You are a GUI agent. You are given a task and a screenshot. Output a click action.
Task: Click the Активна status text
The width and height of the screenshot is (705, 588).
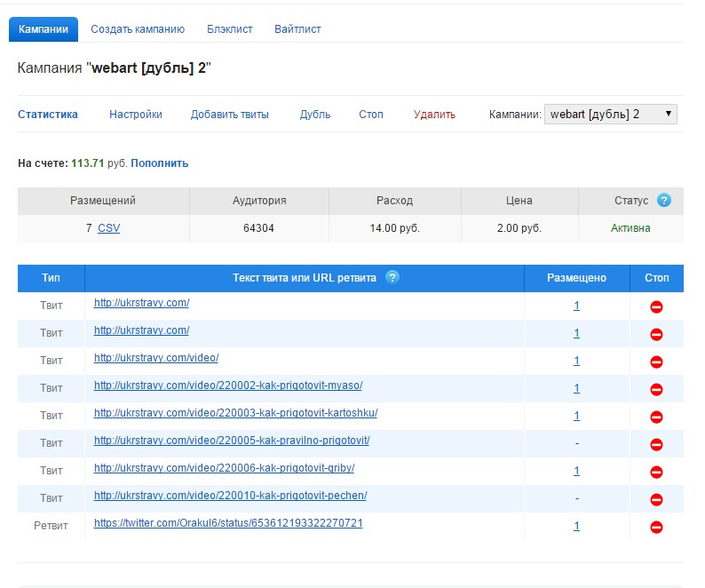(630, 228)
